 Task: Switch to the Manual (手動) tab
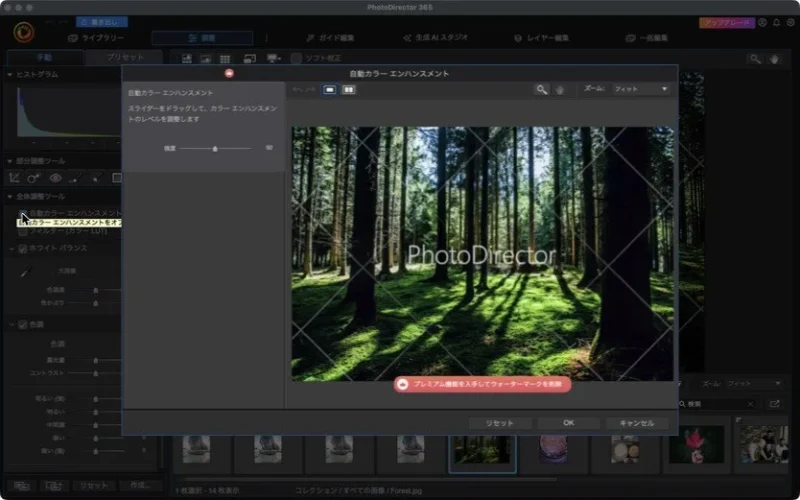click(x=45, y=58)
